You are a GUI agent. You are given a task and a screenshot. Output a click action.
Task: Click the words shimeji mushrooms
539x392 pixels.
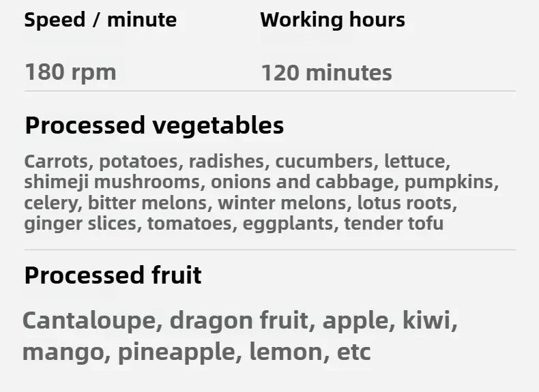tap(112, 182)
